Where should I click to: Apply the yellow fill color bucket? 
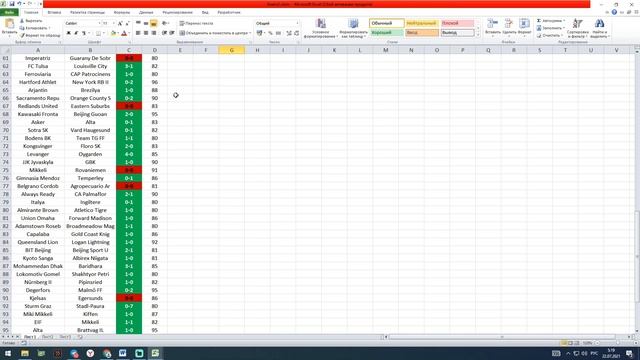coord(113,33)
